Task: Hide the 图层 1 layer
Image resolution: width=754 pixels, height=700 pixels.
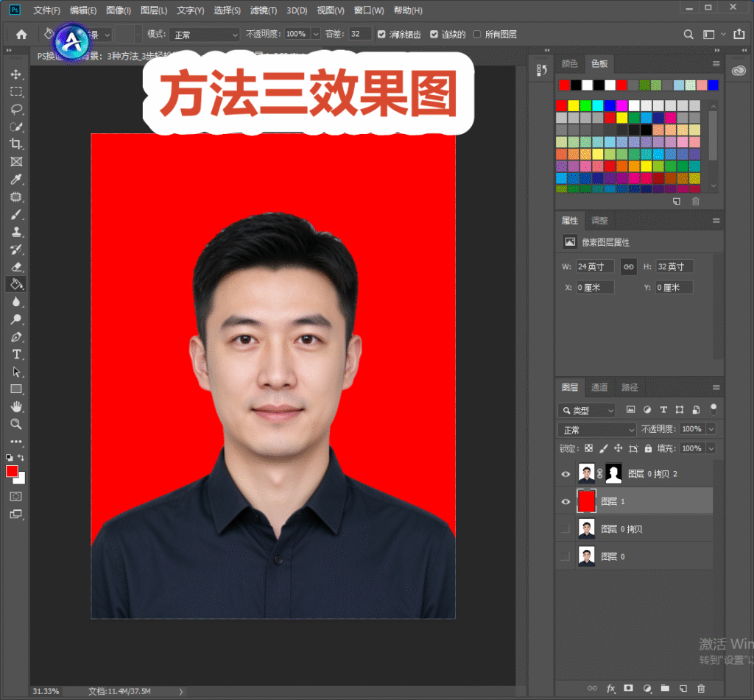Action: (565, 501)
